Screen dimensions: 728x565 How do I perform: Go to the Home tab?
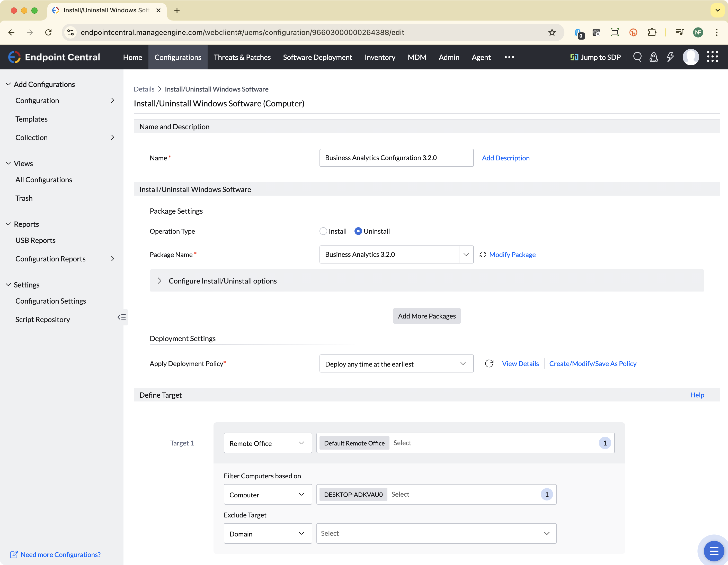tap(132, 57)
